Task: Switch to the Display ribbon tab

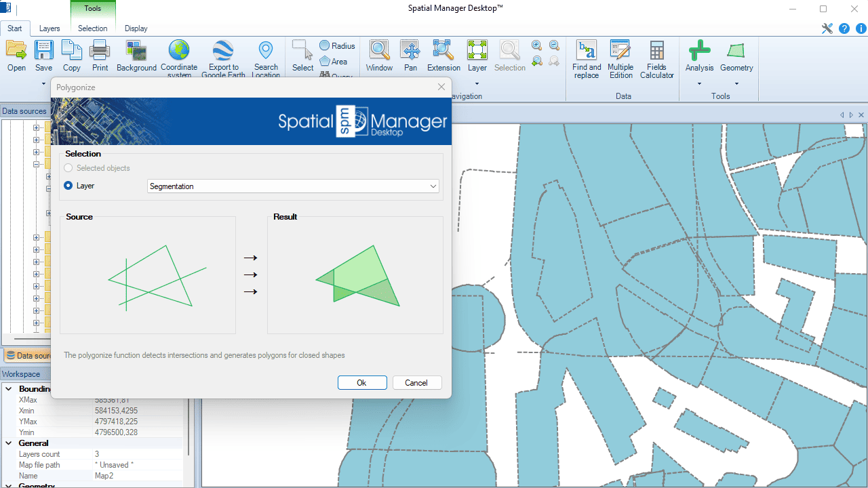Action: (136, 28)
